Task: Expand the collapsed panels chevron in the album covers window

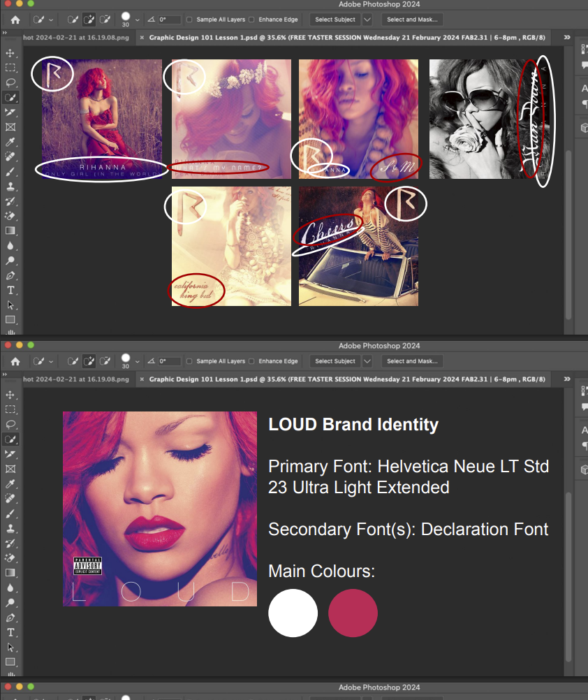Action: click(567, 38)
